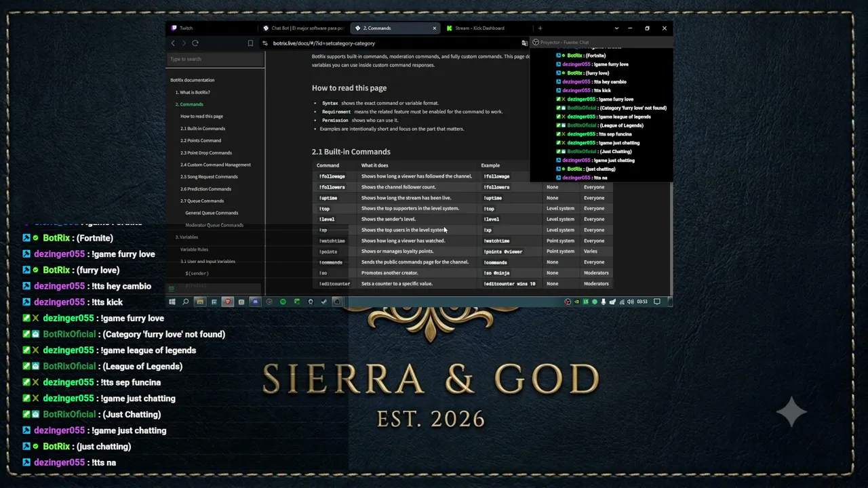
Task: Go back in the browser
Action: (x=173, y=43)
